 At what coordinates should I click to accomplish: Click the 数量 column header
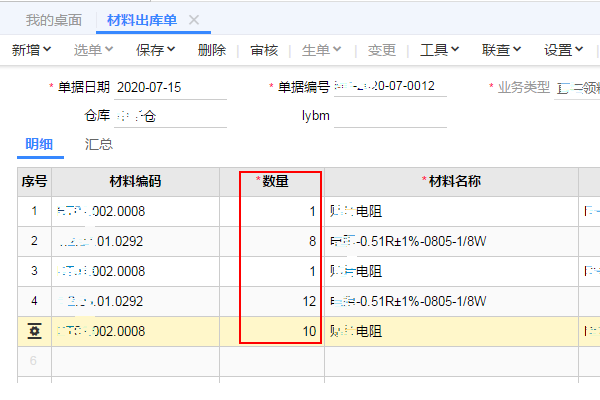click(x=274, y=181)
